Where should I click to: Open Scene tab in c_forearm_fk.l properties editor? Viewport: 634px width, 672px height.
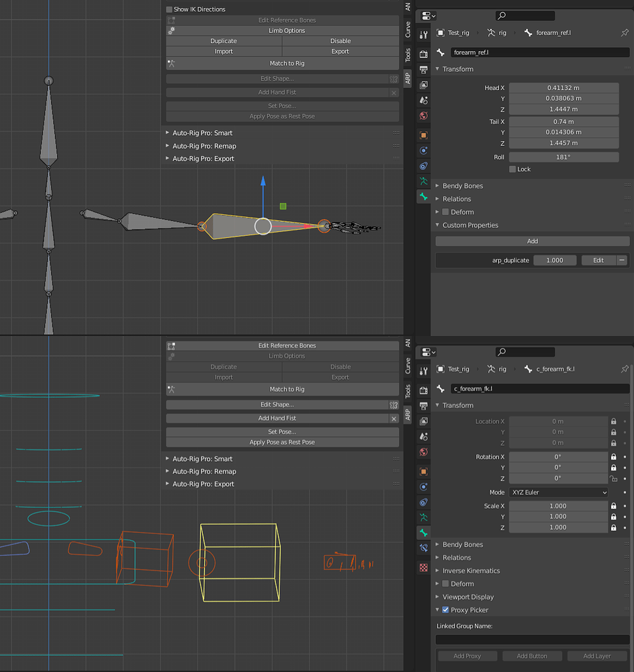[x=423, y=437]
